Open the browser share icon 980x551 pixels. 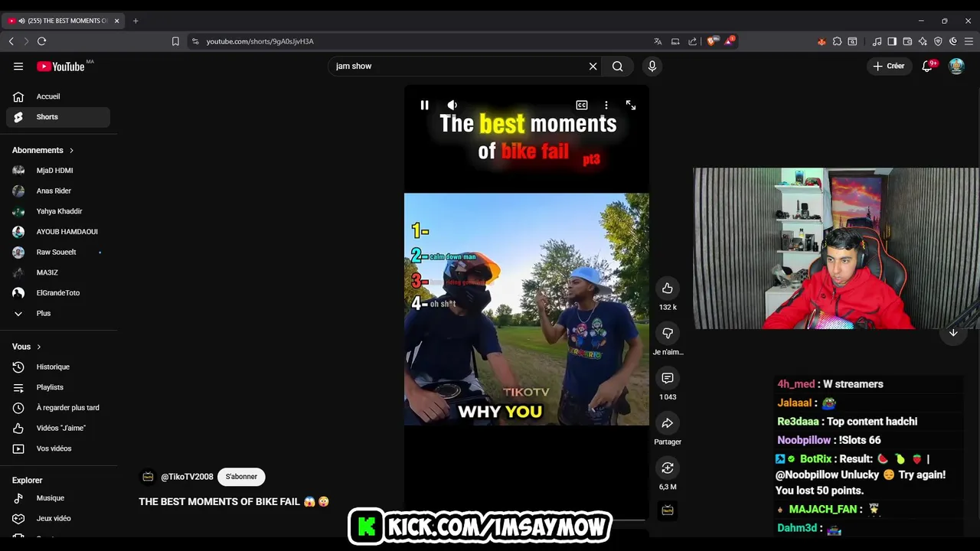coord(693,41)
